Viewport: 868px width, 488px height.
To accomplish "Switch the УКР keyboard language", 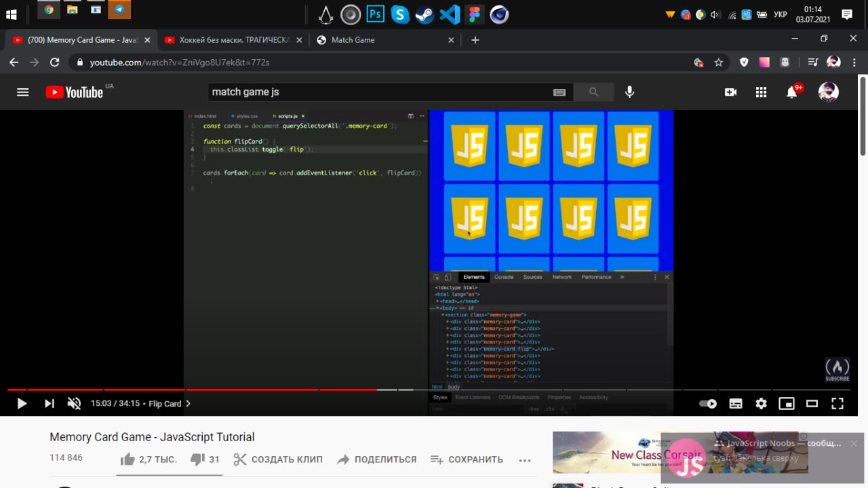I will [781, 14].
